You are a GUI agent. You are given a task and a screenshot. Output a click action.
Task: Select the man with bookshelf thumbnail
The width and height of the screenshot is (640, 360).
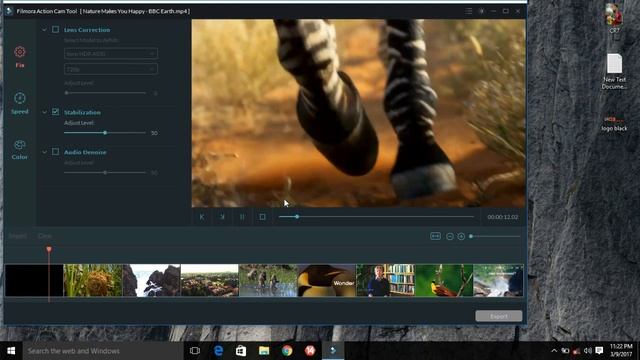click(385, 280)
